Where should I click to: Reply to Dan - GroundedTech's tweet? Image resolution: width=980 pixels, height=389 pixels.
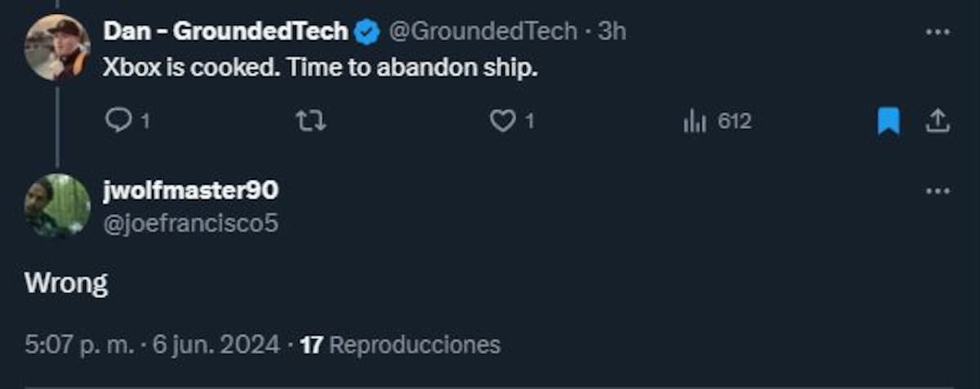(127, 122)
